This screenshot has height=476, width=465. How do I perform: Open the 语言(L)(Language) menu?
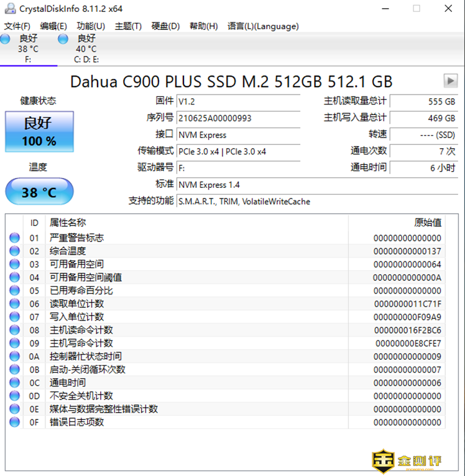[263, 26]
